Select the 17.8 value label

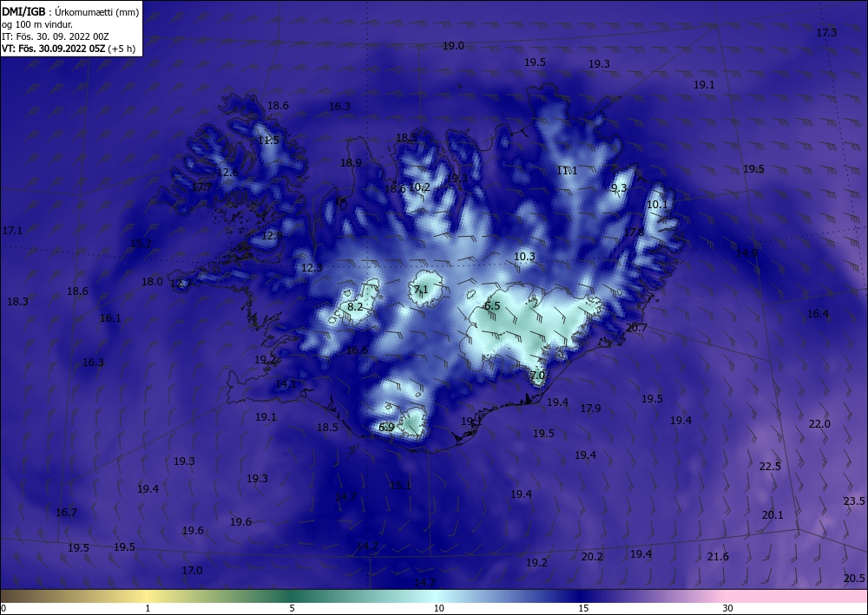(635, 232)
